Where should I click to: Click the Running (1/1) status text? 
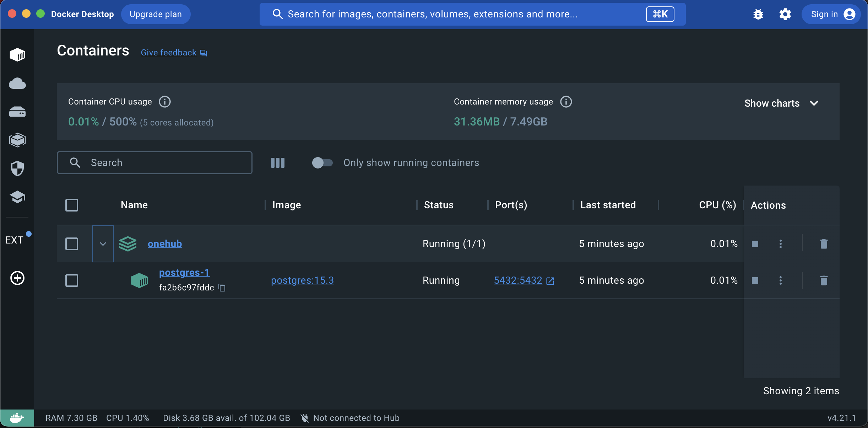coord(454,244)
